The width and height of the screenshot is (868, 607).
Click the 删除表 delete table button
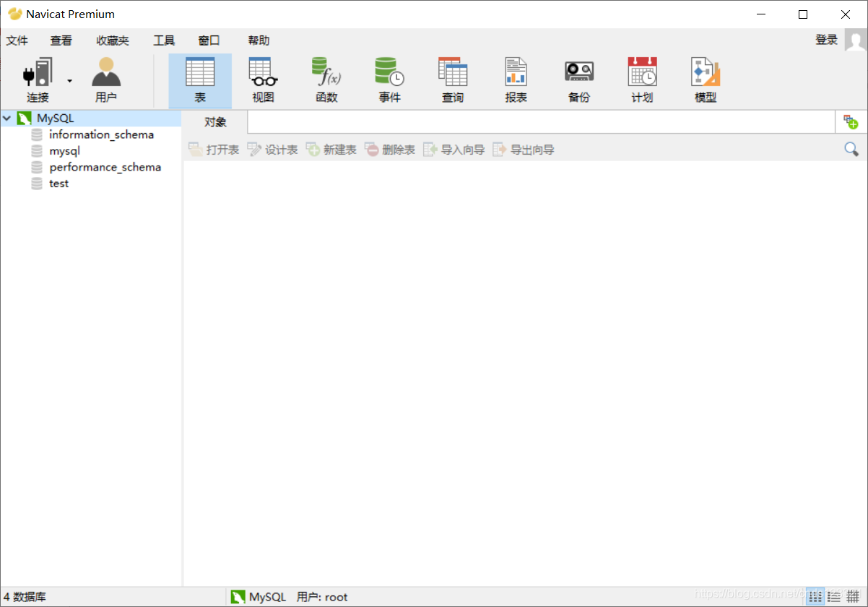tap(390, 150)
